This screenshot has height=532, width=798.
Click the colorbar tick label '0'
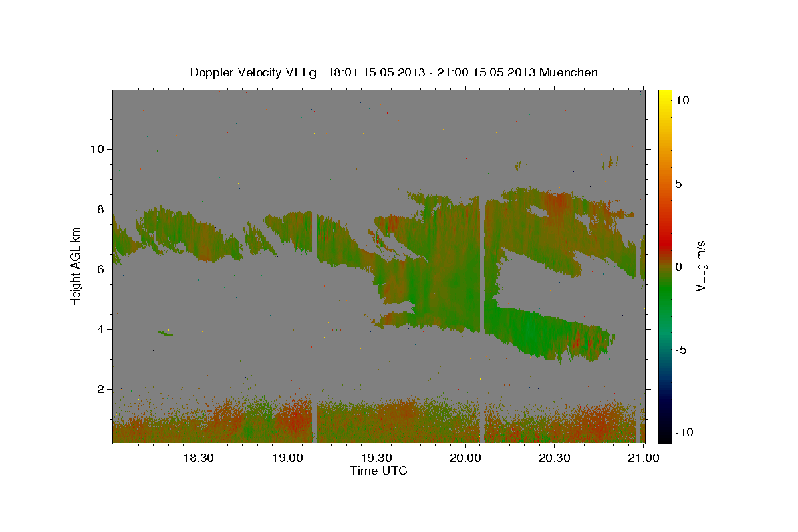coord(679,267)
